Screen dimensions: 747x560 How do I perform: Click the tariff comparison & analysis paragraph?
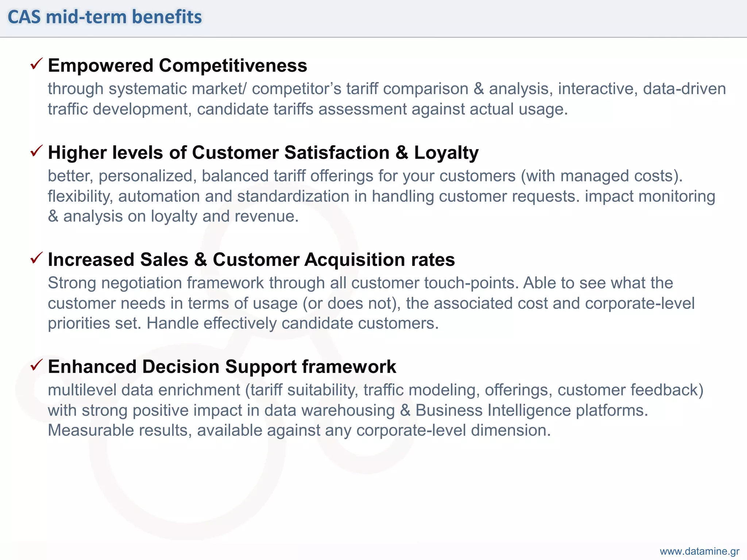387,99
